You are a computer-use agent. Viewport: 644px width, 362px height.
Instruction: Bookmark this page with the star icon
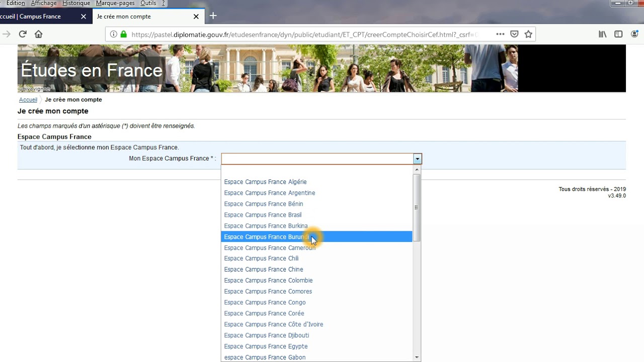[x=528, y=34]
